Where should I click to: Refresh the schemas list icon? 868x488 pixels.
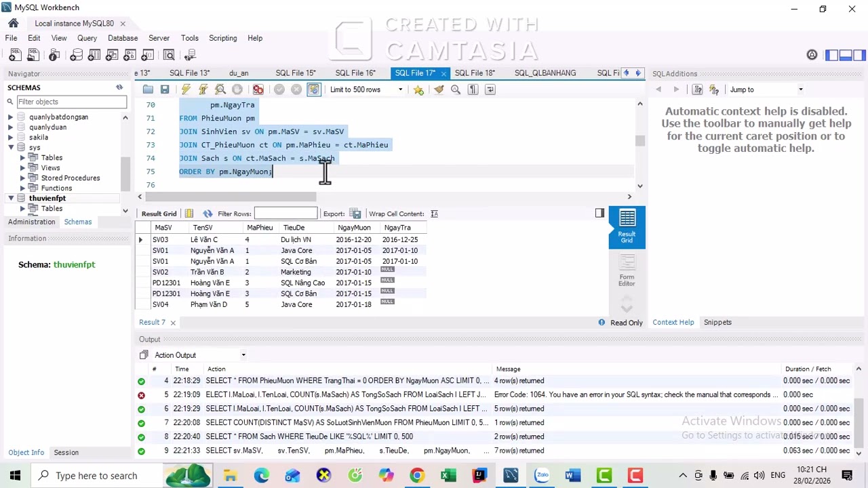pos(119,87)
